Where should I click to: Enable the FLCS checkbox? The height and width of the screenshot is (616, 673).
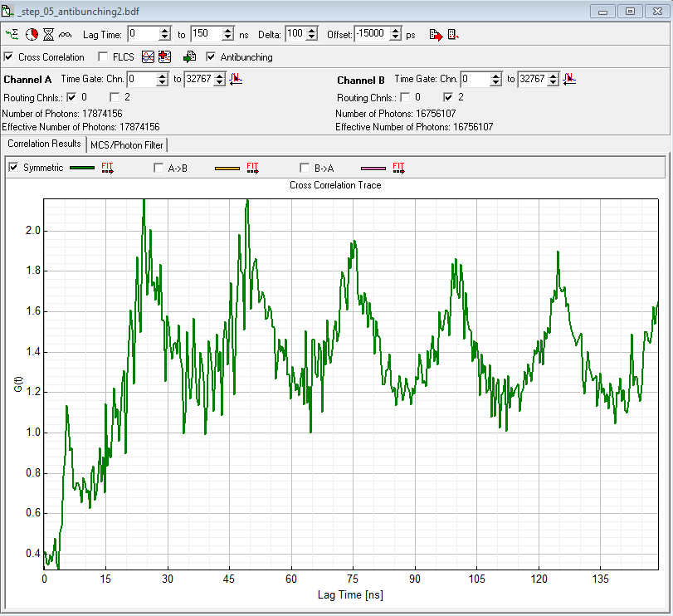point(104,57)
